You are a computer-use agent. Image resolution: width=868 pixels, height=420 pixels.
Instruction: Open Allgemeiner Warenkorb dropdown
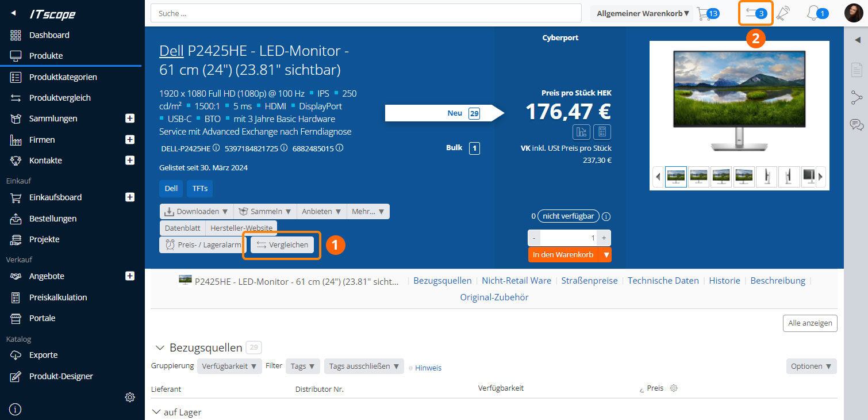[643, 13]
